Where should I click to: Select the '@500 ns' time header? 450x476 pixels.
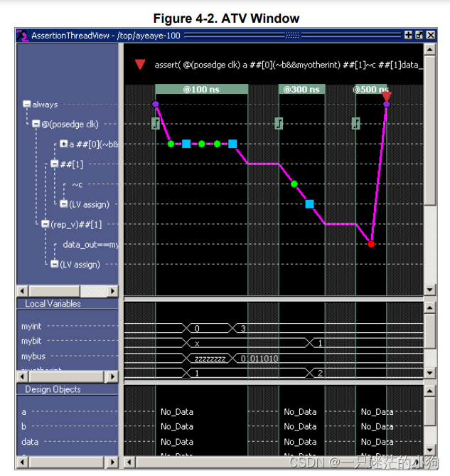[x=371, y=89]
